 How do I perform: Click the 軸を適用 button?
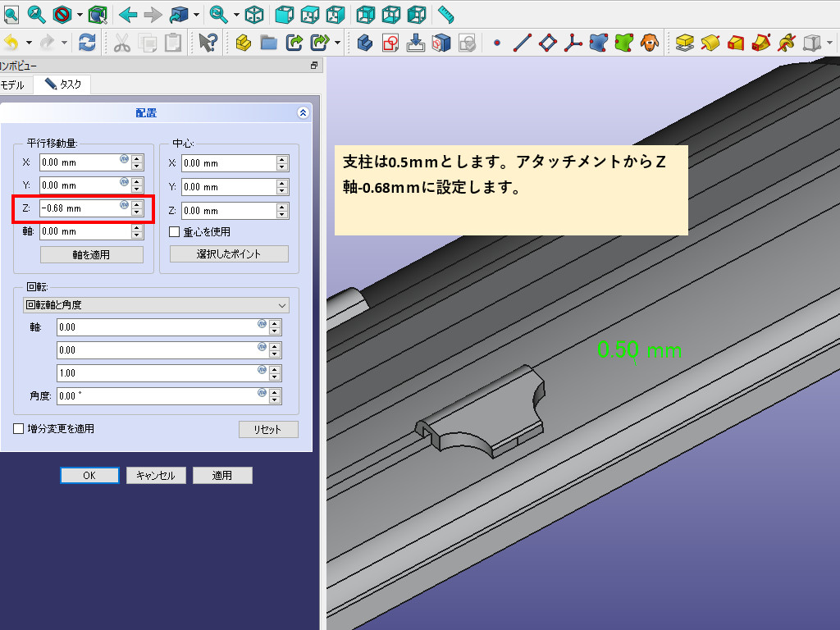tap(91, 255)
